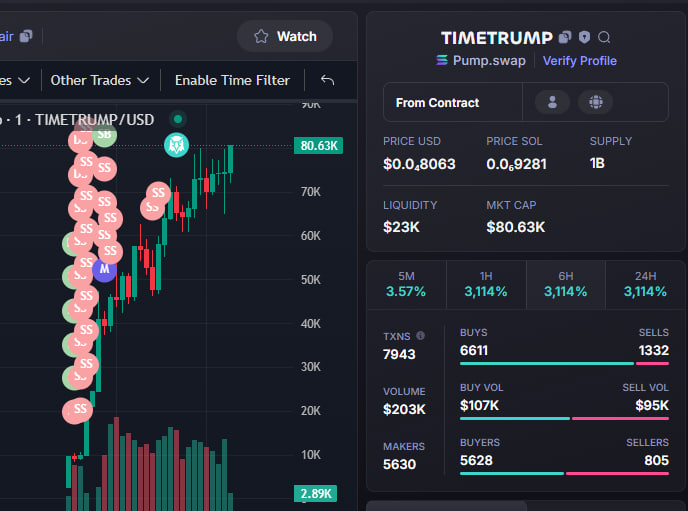Click the SUPPLY value 1B
This screenshot has width=688, height=511.
(597, 163)
